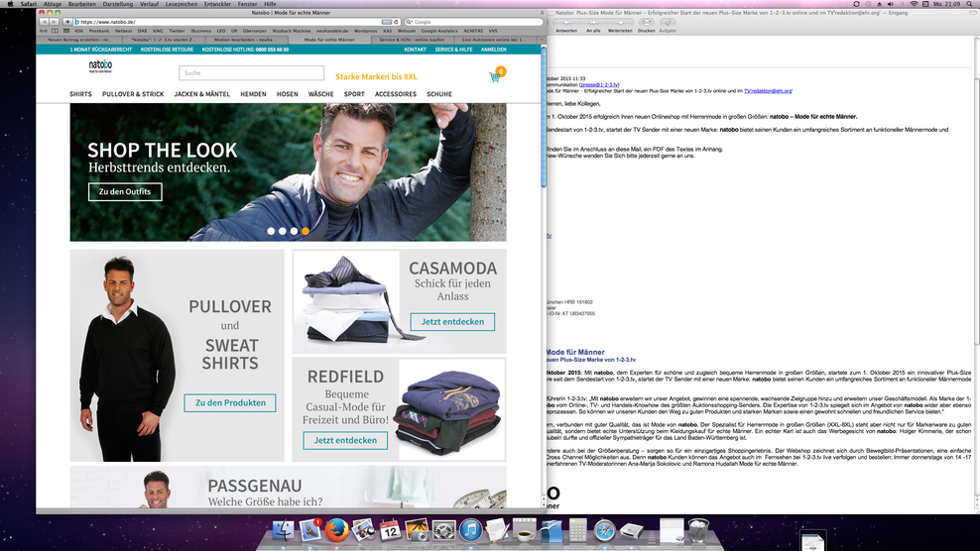The width and height of the screenshot is (980, 551).
Task: Open a new tab with plus button
Action: coord(542,40)
